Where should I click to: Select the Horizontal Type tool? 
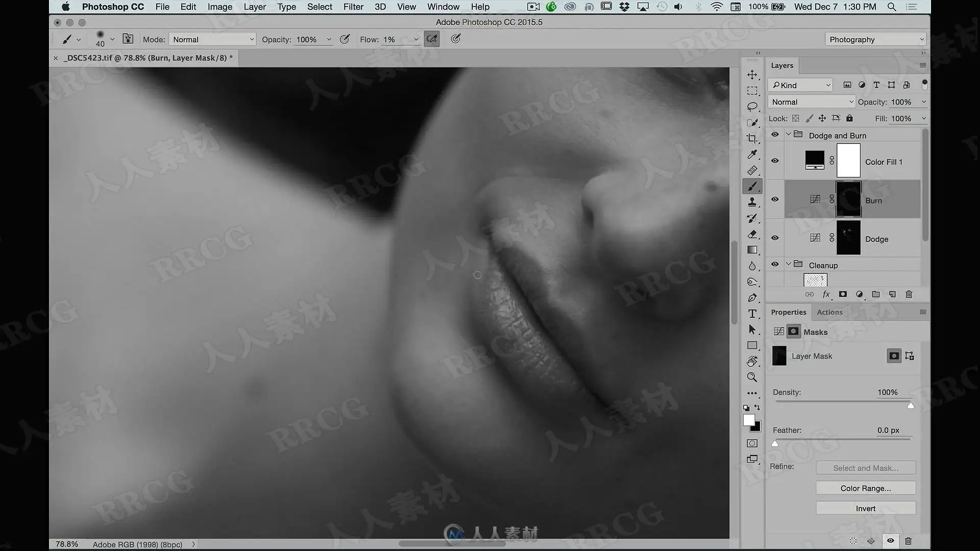752,314
